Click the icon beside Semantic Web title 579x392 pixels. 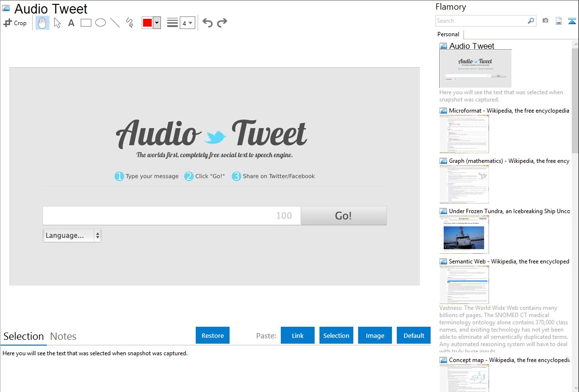pos(443,261)
